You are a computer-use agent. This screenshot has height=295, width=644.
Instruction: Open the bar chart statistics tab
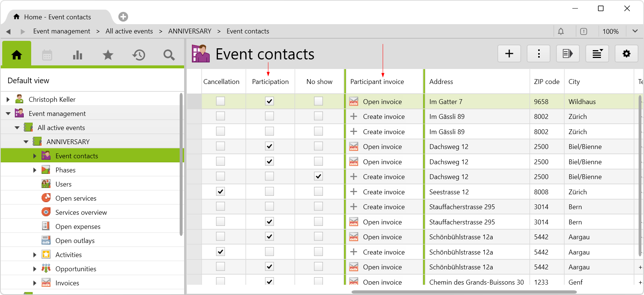[x=78, y=55]
